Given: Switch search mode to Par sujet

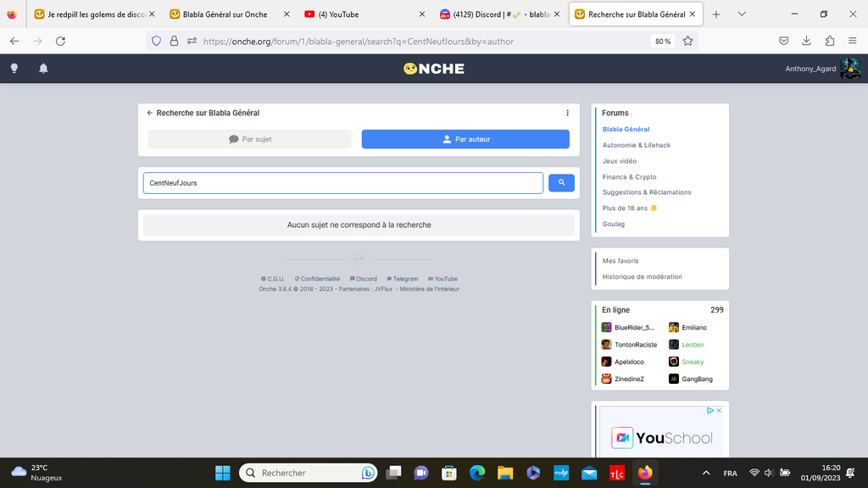Looking at the screenshot, I should [x=249, y=139].
